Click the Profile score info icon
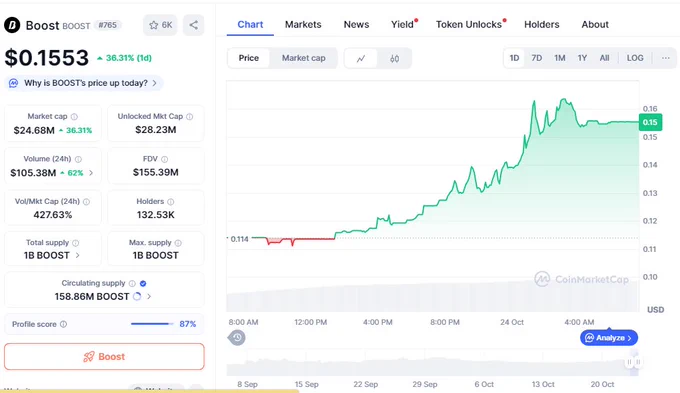This screenshot has height=393, width=680. pos(63,324)
